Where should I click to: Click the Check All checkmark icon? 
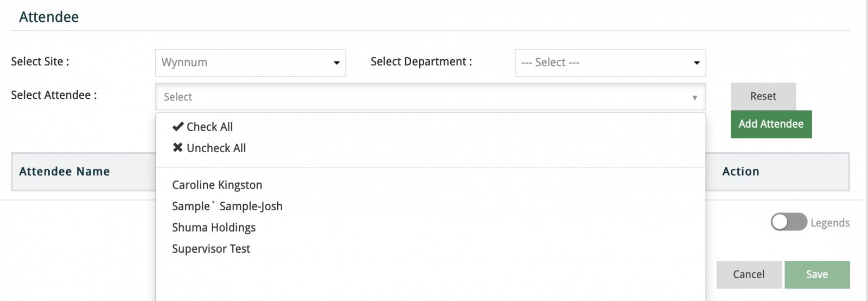(178, 127)
